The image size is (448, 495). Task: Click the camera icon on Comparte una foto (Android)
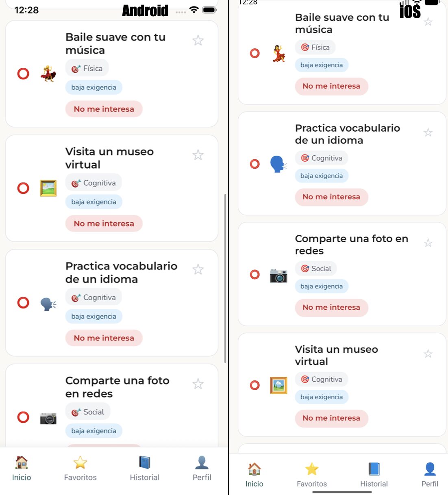[x=48, y=417]
